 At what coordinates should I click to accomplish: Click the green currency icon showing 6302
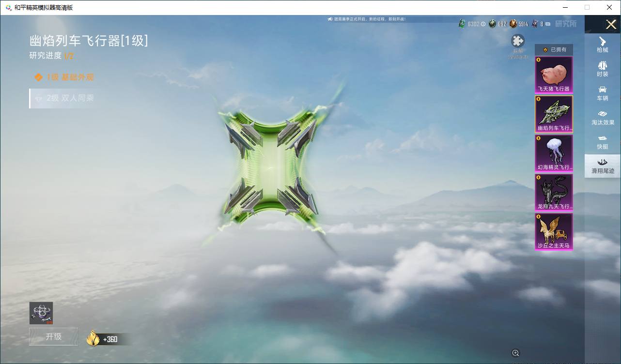(462, 23)
